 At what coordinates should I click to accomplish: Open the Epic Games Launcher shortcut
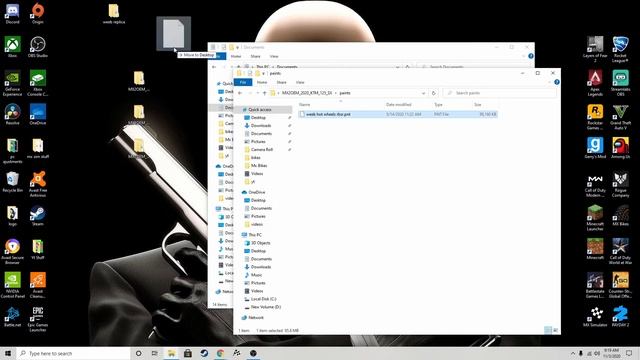click(x=38, y=319)
